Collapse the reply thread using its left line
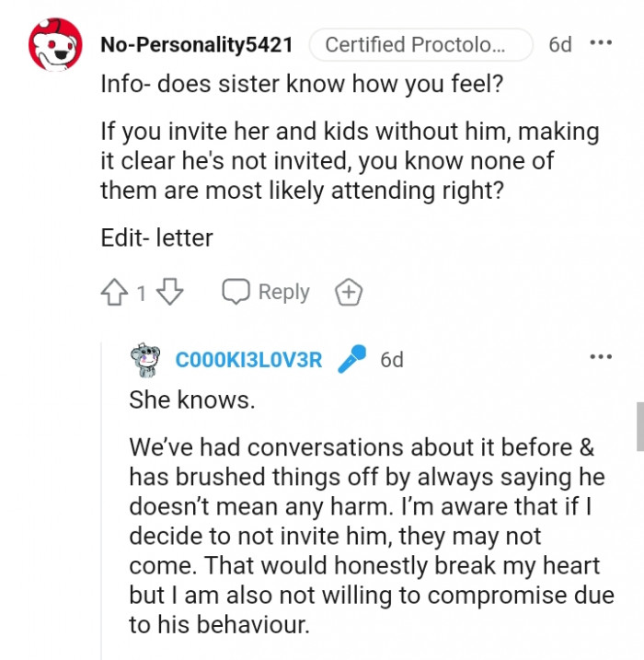The image size is (644, 660). pos(102,497)
